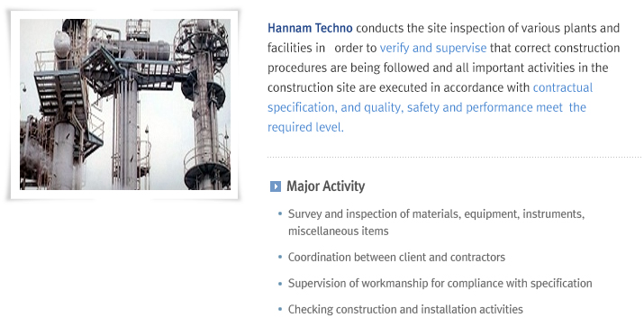This screenshot has height=336, width=644.
Task: Click the 'required level.' highlighted text
Action: click(305, 127)
